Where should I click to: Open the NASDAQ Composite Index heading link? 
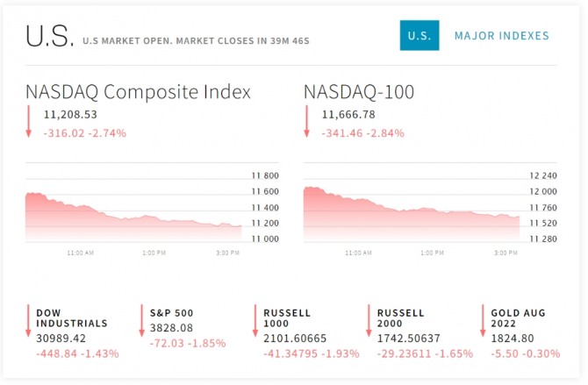(x=138, y=92)
